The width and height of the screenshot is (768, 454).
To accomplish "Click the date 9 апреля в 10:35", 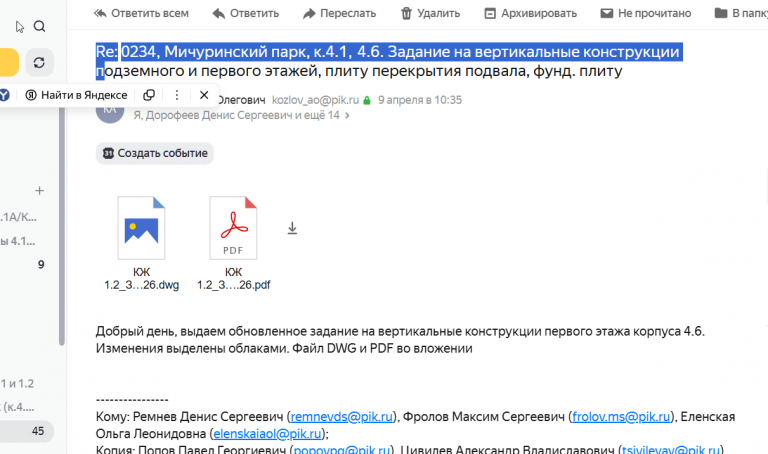I will (x=420, y=100).
